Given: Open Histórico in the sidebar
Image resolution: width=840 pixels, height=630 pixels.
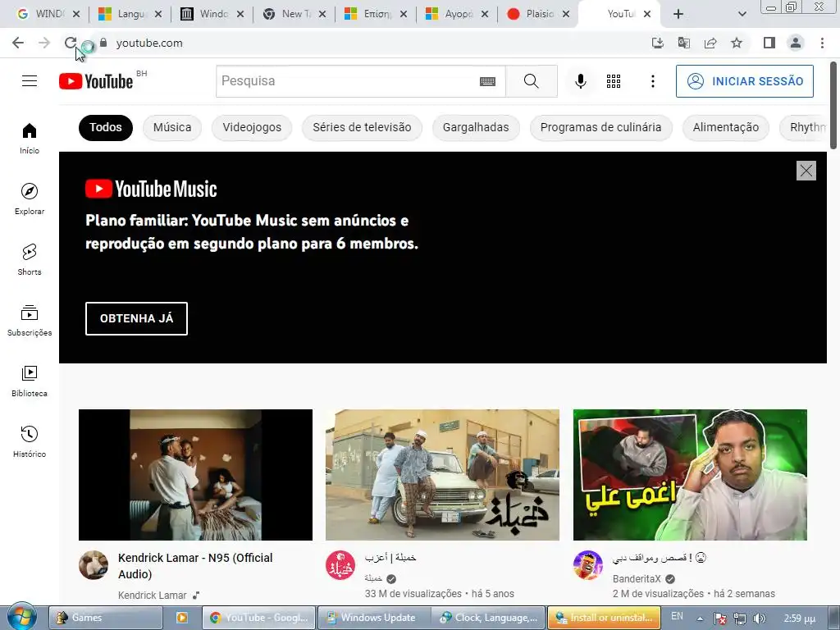Looking at the screenshot, I should [x=30, y=441].
